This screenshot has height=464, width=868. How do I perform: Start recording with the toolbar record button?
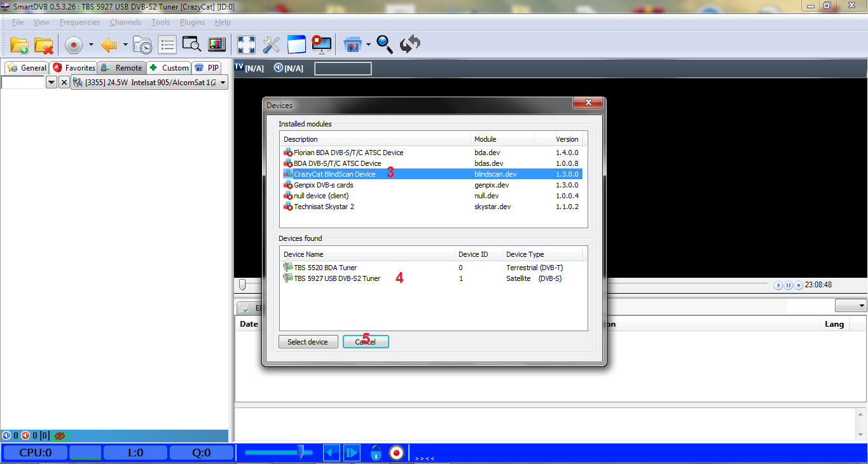pos(74,45)
